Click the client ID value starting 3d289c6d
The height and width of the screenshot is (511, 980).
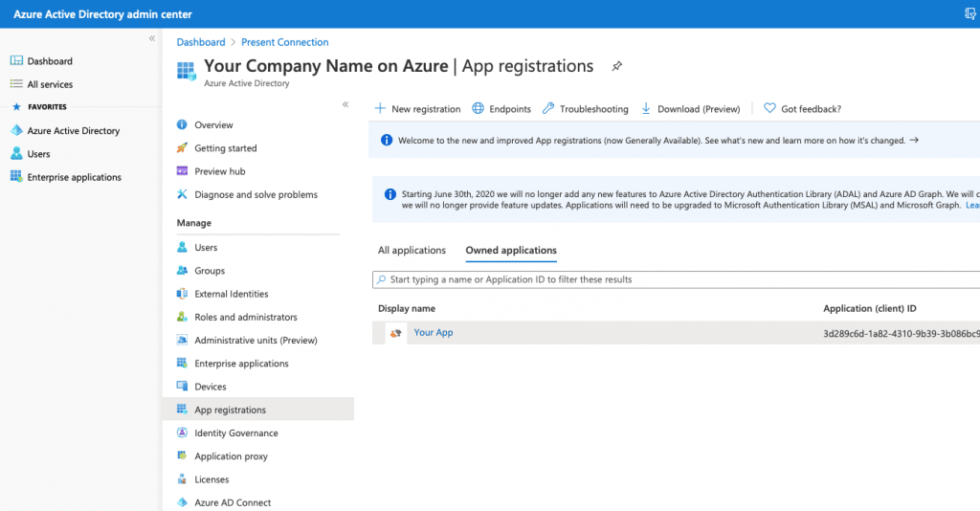[x=902, y=334]
